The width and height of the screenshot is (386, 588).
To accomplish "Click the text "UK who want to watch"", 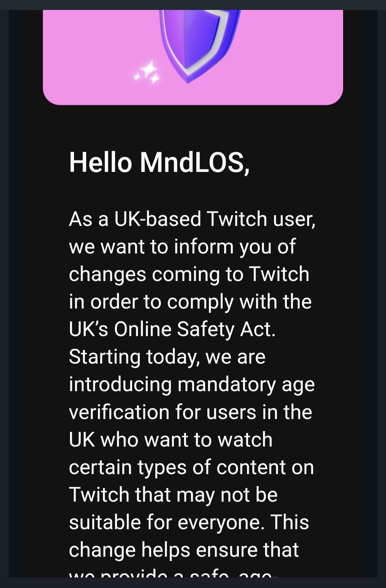I will click(x=170, y=440).
